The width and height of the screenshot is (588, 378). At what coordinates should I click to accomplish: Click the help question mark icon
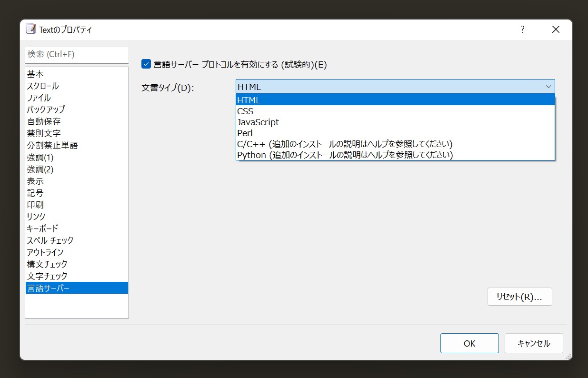[x=522, y=30]
